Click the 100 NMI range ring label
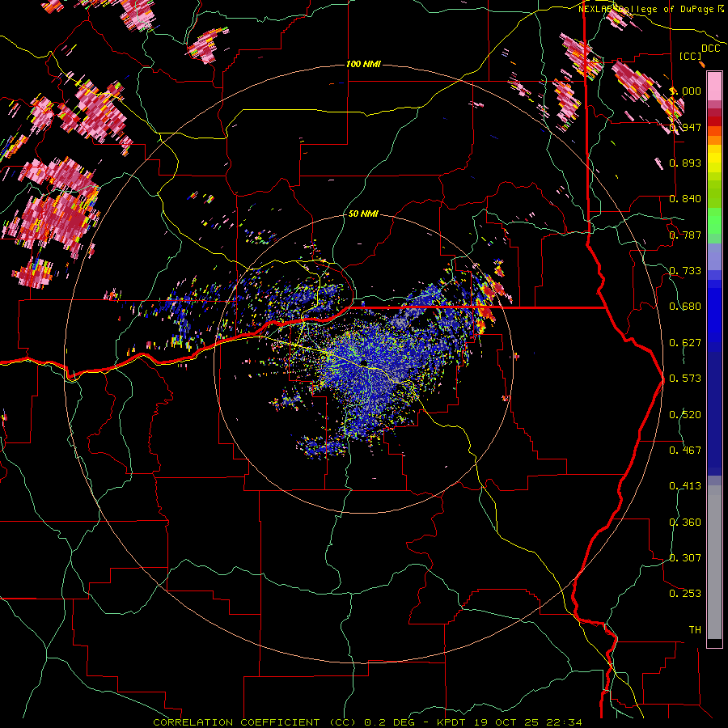 (x=363, y=64)
